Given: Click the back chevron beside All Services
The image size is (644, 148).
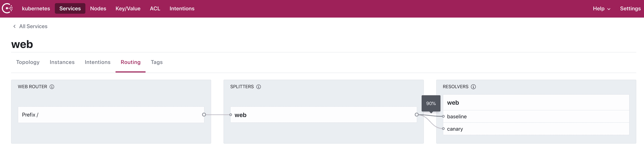Looking at the screenshot, I should coord(14,26).
